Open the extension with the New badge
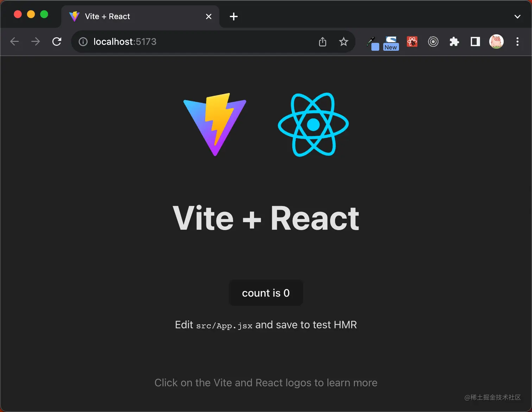 coord(391,43)
